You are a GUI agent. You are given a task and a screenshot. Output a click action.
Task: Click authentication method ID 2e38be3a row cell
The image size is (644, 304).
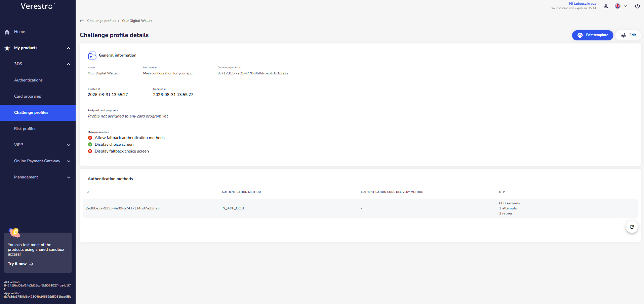(123, 208)
